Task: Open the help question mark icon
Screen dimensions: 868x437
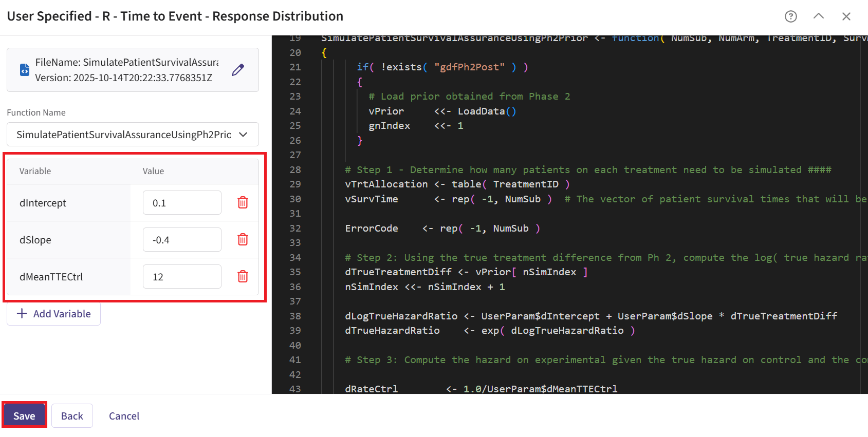Action: pos(790,16)
